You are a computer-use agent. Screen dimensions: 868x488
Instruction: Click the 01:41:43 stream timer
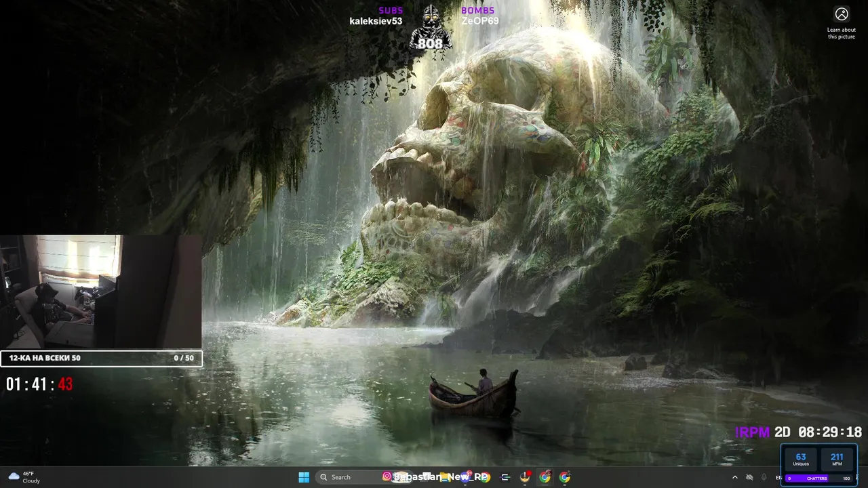tap(39, 384)
